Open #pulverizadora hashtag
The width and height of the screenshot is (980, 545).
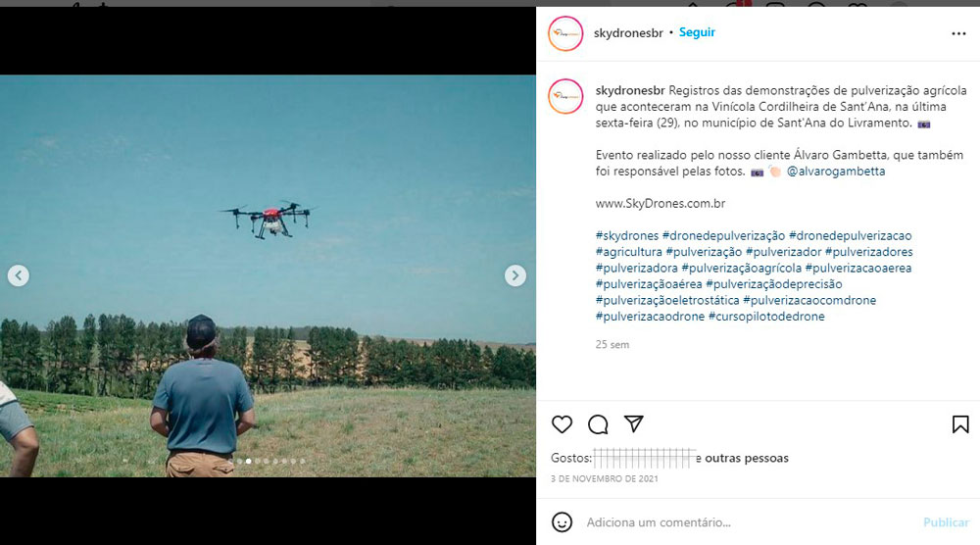(x=636, y=269)
